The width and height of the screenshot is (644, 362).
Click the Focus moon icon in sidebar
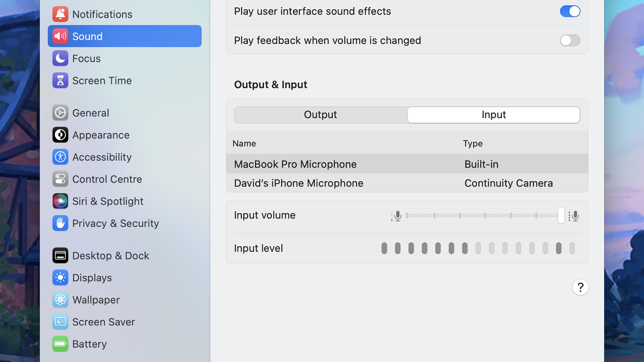tap(60, 58)
